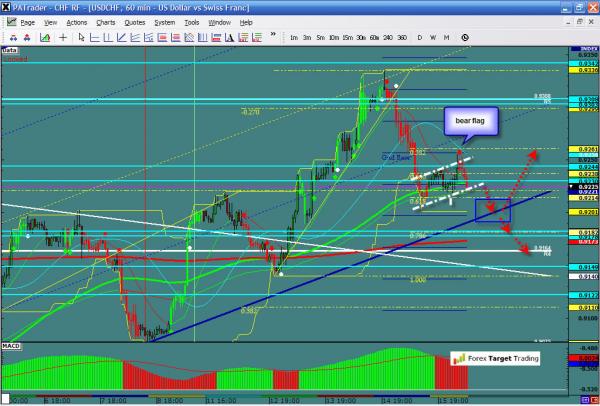Set timeframe to 240 minutes

(x=388, y=37)
